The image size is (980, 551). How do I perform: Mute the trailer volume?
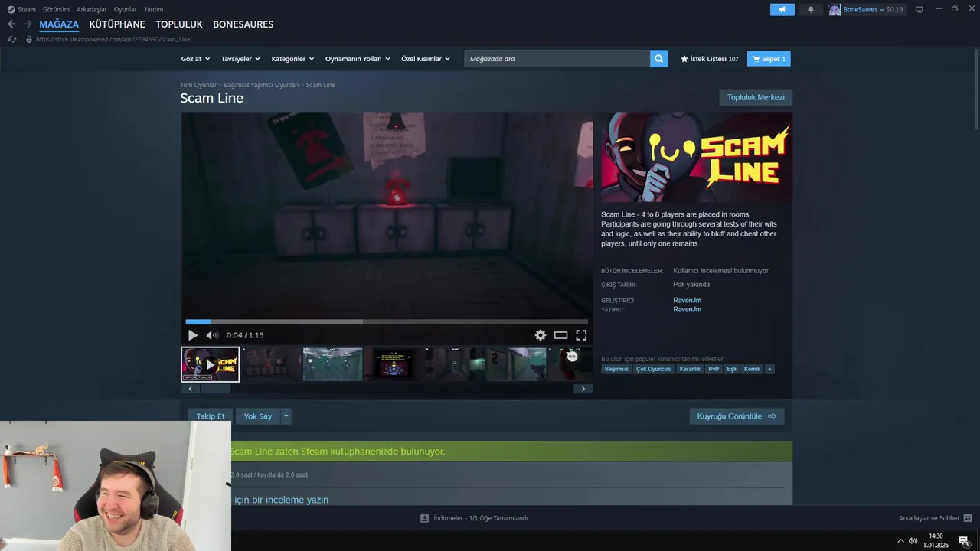212,335
